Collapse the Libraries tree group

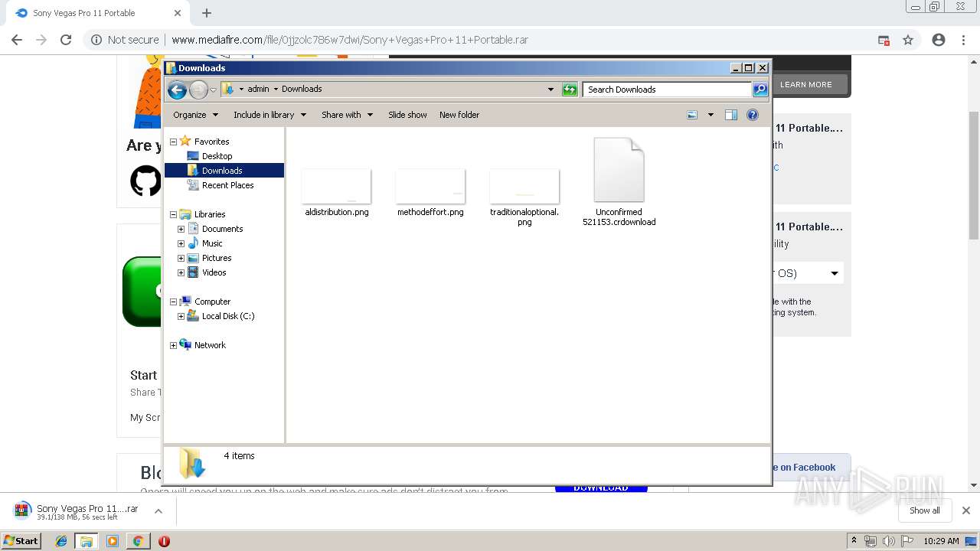(x=173, y=214)
